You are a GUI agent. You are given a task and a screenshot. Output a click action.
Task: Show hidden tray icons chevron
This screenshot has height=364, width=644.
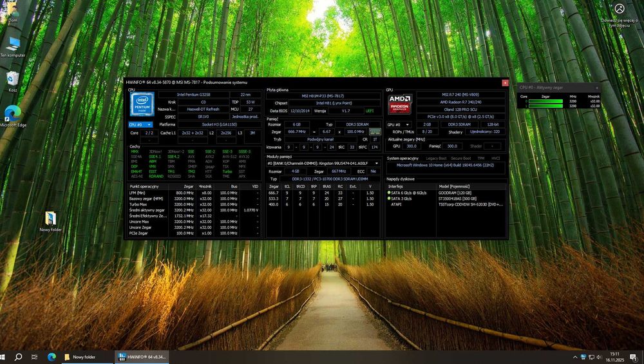(574, 358)
